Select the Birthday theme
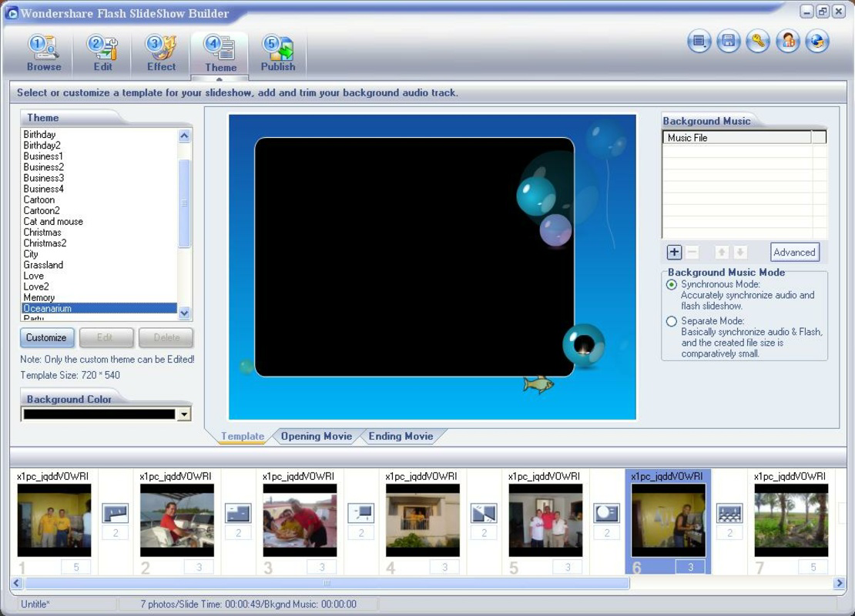The image size is (855, 616). (99, 134)
